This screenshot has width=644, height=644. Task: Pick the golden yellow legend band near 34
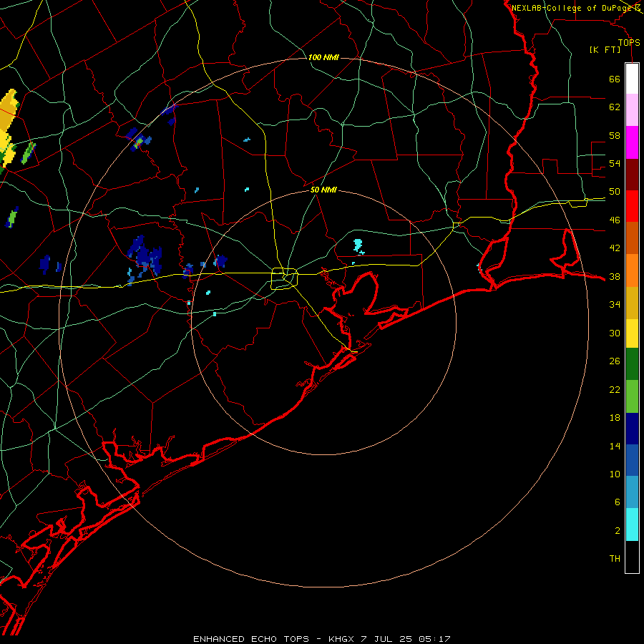coord(632,303)
